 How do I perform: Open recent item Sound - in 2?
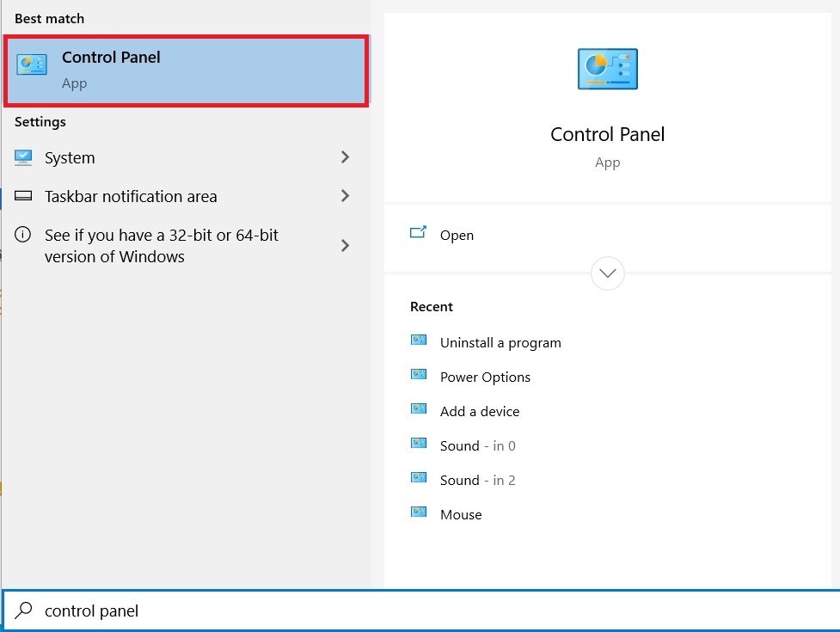(x=477, y=480)
